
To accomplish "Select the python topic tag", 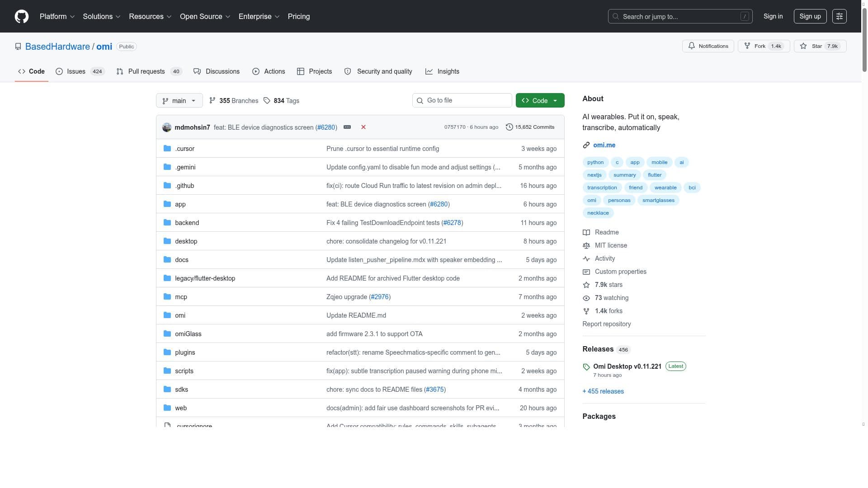I will (x=595, y=162).
